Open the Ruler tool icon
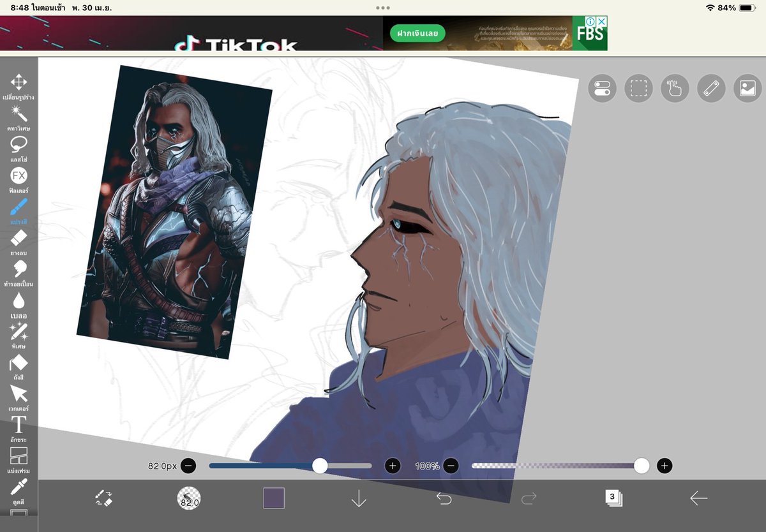 [711, 89]
